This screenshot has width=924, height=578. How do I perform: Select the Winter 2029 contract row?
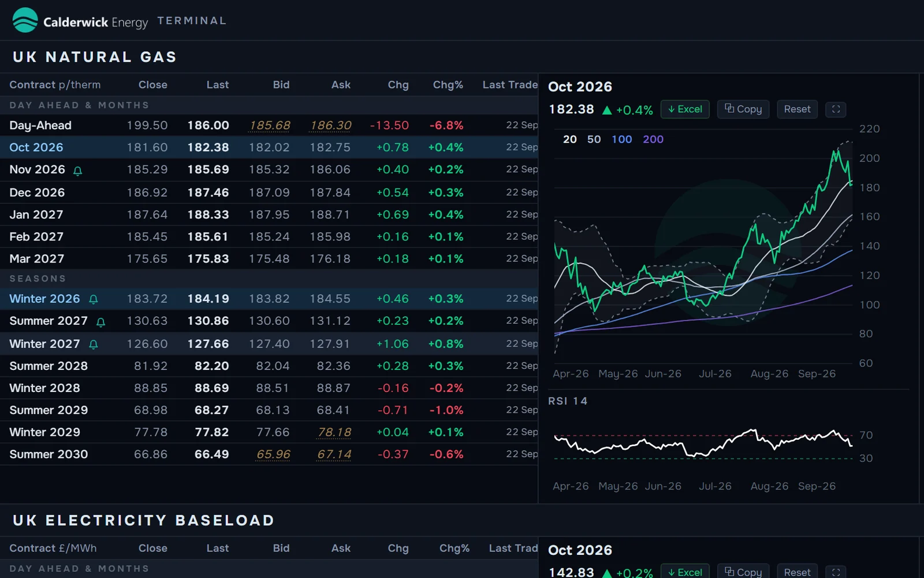[269, 432]
